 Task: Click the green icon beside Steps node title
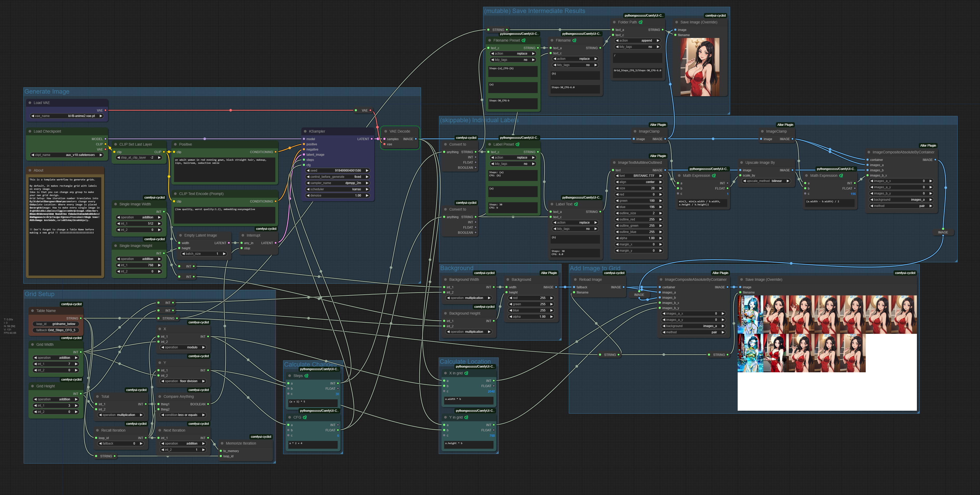tap(306, 376)
